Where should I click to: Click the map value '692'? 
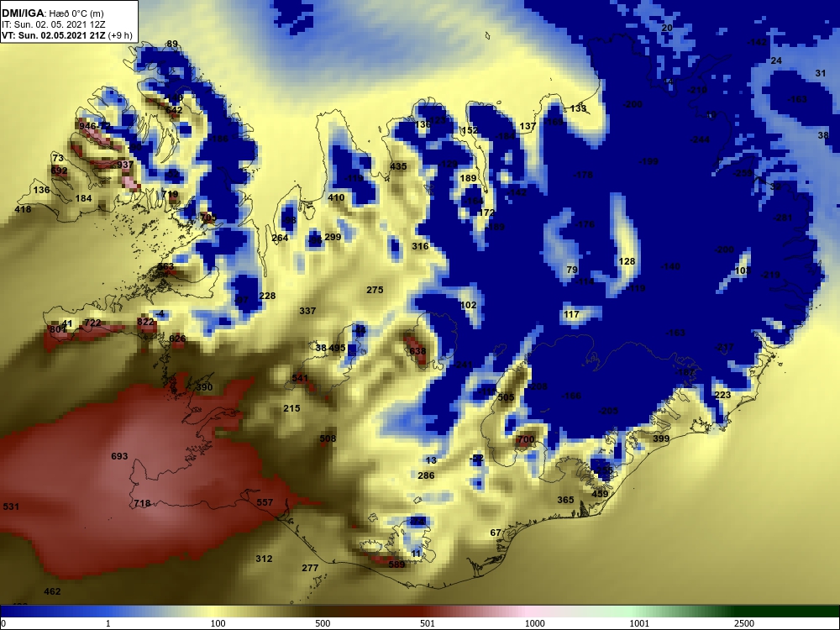59,171
